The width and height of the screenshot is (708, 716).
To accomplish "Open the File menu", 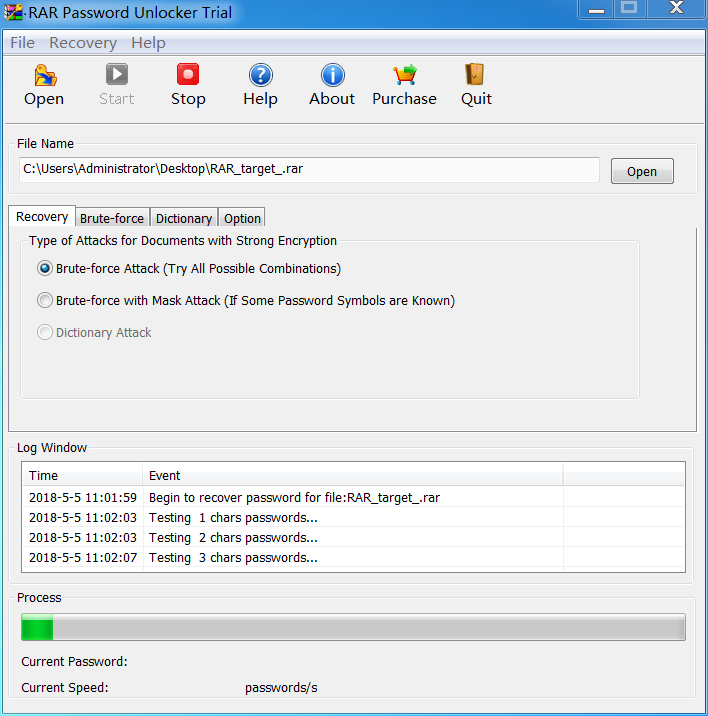I will pyautogui.click(x=22, y=43).
